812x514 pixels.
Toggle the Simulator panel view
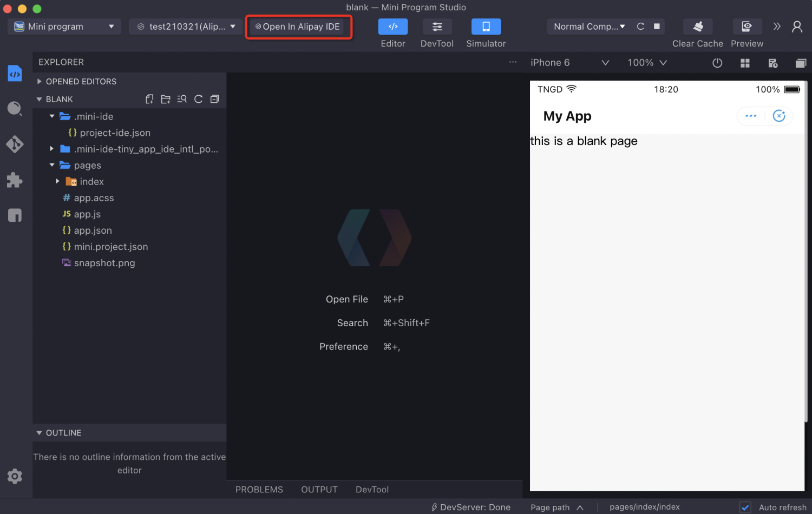tap(486, 27)
